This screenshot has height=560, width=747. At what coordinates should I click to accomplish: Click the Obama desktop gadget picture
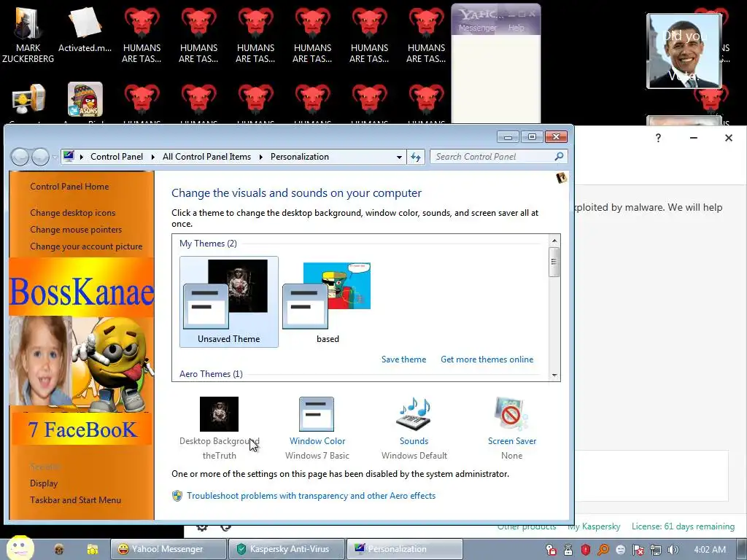(684, 50)
